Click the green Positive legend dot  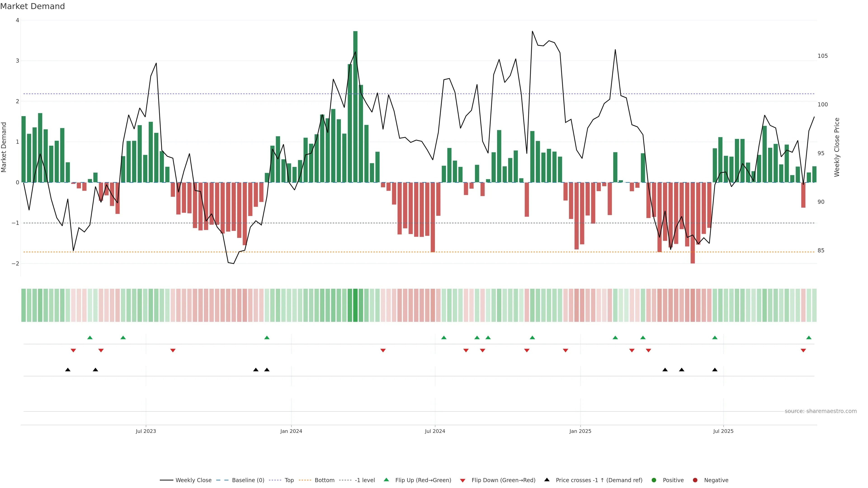coord(654,480)
